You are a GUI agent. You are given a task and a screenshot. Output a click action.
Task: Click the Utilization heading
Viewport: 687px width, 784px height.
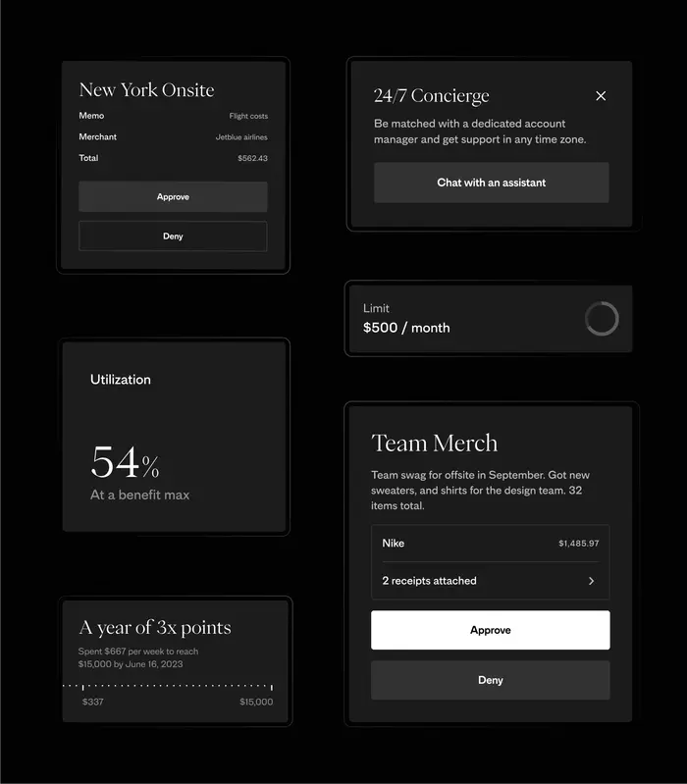[x=121, y=380]
